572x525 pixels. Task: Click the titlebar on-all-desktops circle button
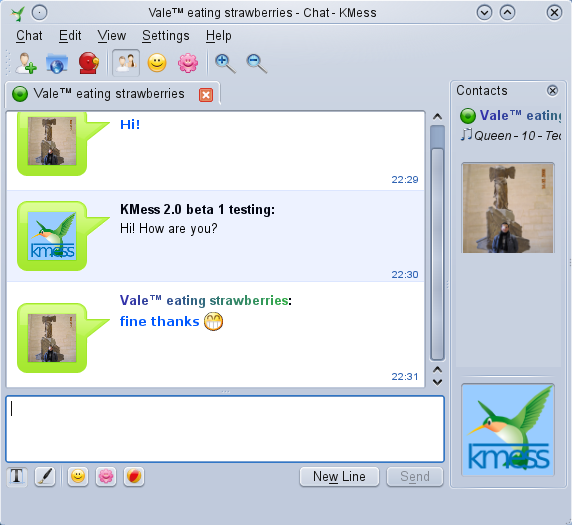point(39,13)
